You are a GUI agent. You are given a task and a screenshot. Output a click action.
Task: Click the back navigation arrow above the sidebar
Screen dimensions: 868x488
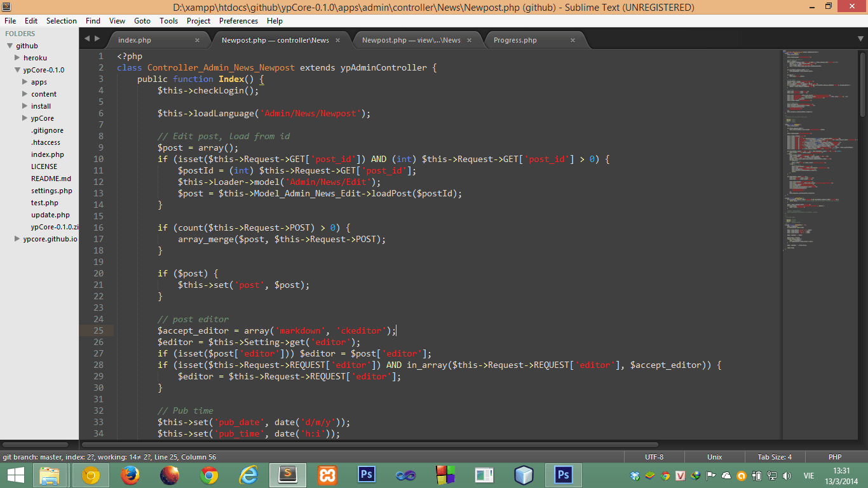point(87,38)
